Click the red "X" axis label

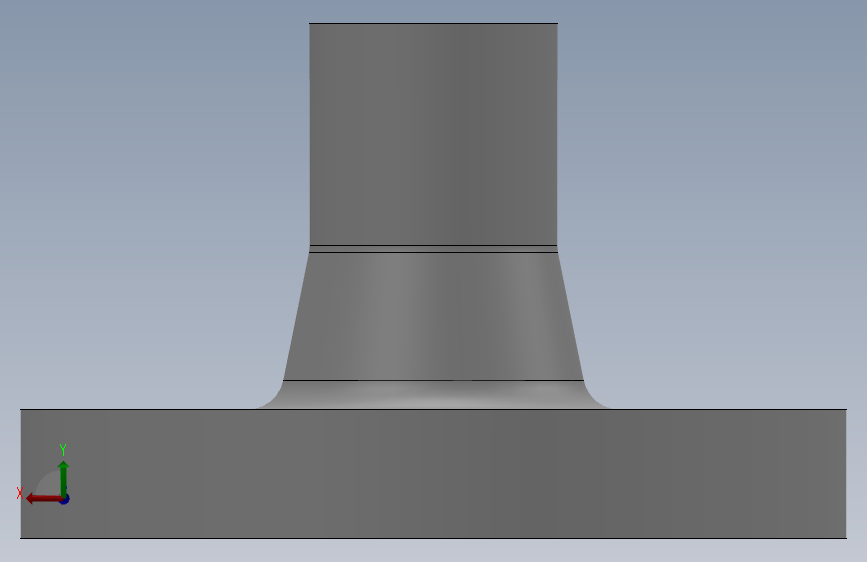(x=20, y=493)
